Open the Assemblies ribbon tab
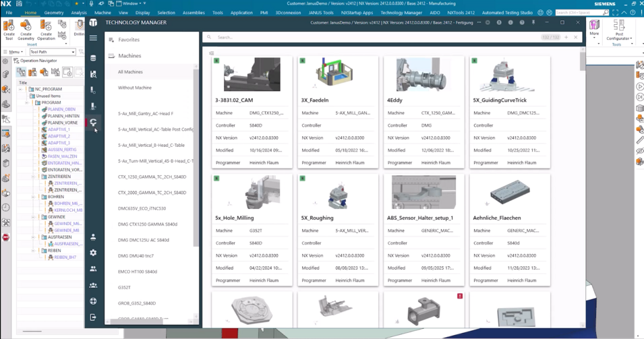The width and height of the screenshot is (644, 339). [x=194, y=13]
